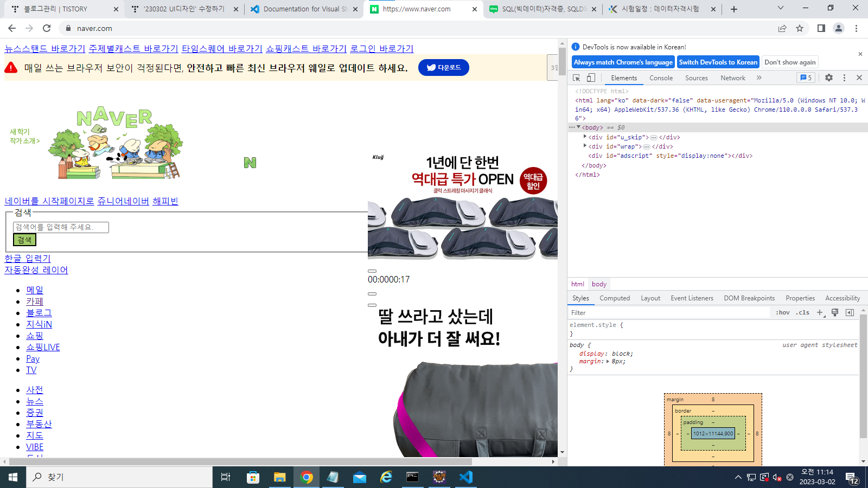Open the Chrome profile avatar
This screenshot has height=488, width=868.
(839, 28)
